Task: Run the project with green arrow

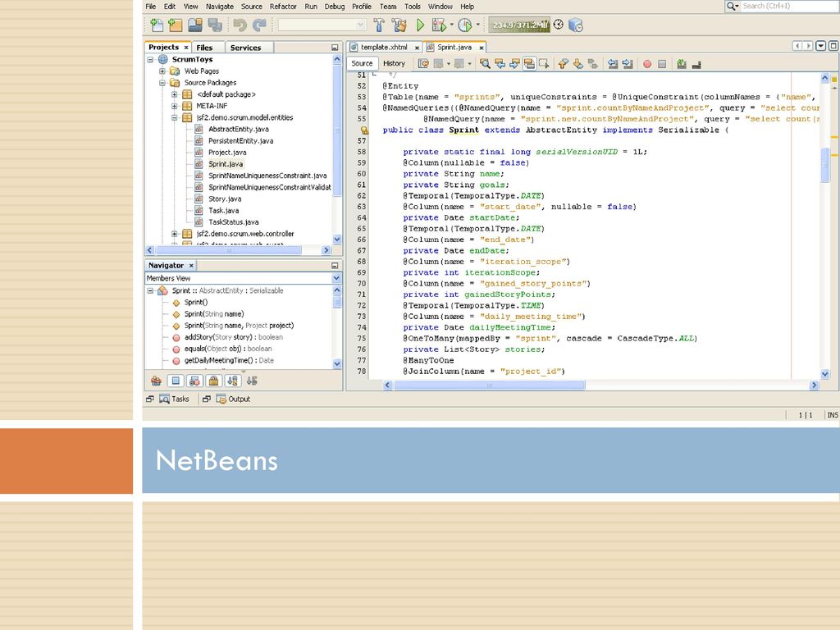Action: (421, 25)
